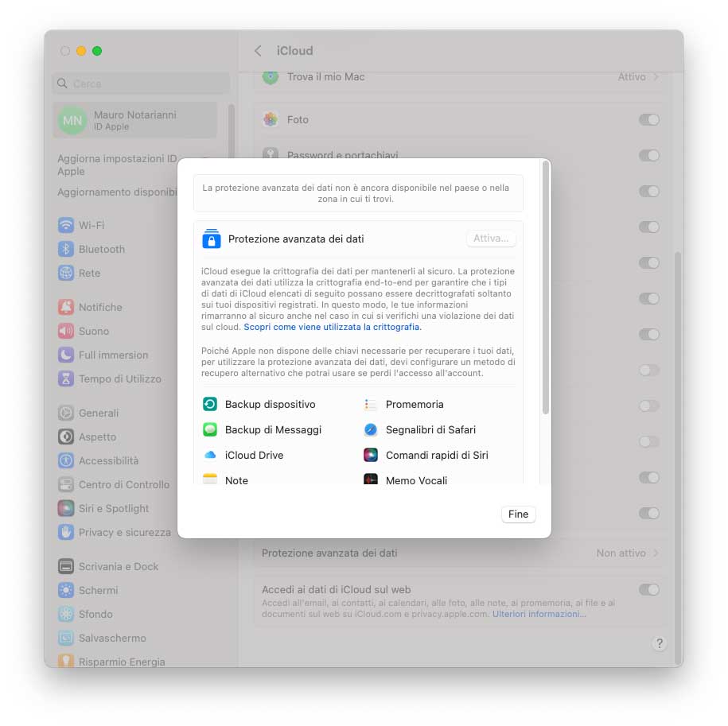Click the Wi-Fi icon in sidebar
The height and width of the screenshot is (726, 728).
(x=66, y=226)
